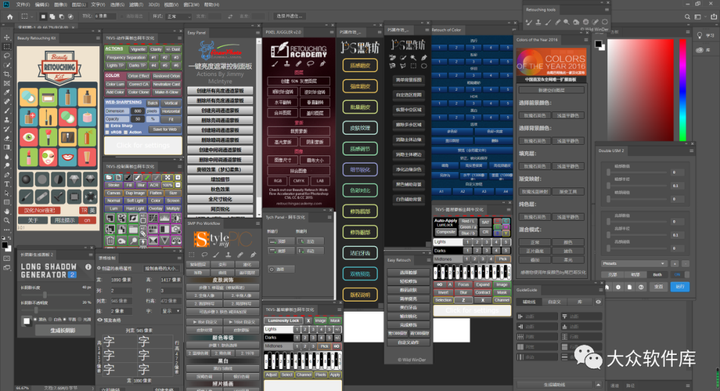Open the Colors of the Year 2016 panel menu

(586, 40)
